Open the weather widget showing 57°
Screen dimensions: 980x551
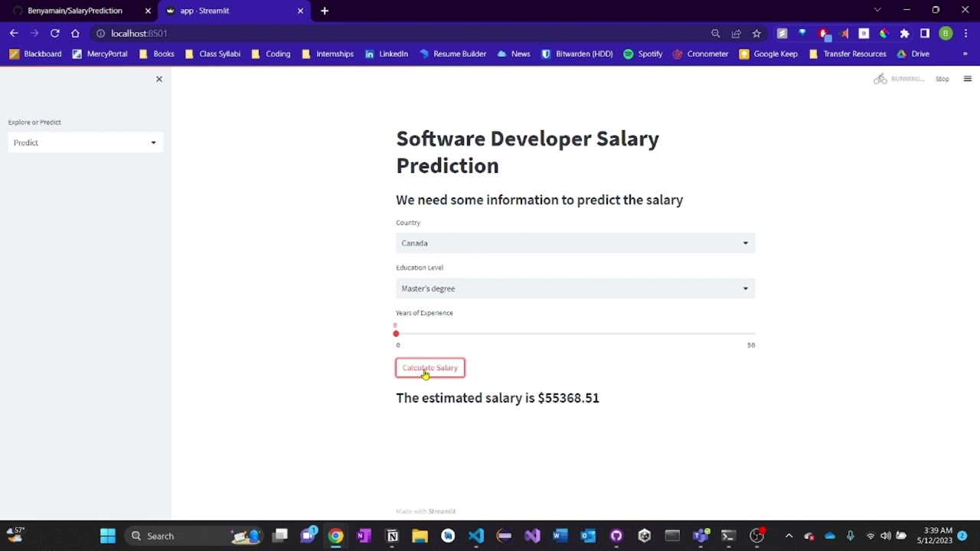pyautogui.click(x=15, y=533)
